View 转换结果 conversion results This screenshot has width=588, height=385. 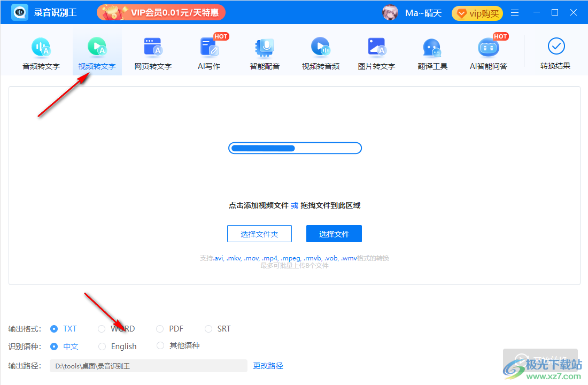(x=555, y=53)
